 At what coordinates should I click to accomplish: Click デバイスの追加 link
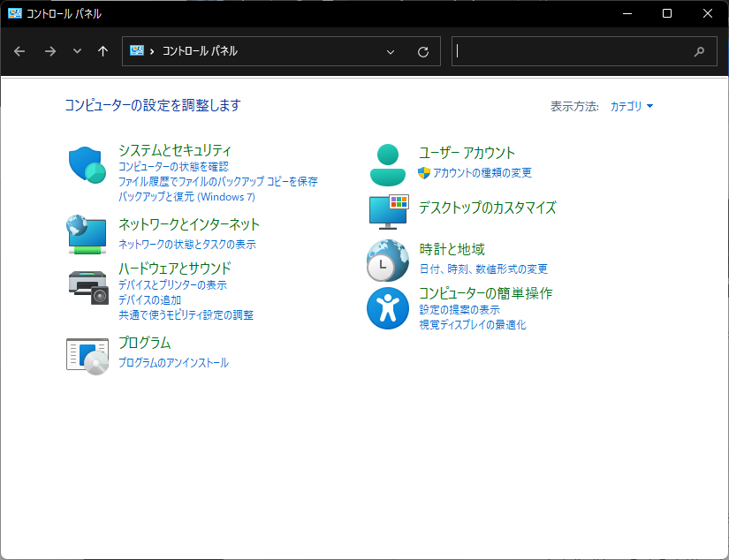click(149, 299)
